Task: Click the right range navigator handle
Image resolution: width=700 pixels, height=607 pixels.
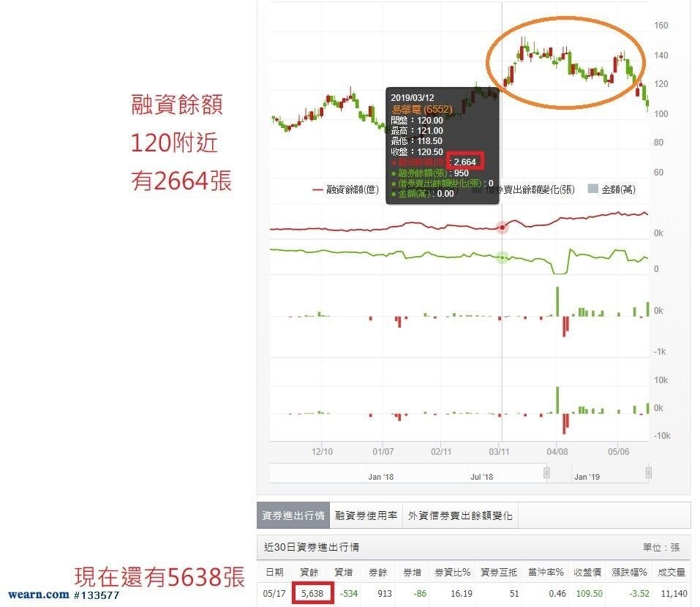Action: (x=649, y=472)
